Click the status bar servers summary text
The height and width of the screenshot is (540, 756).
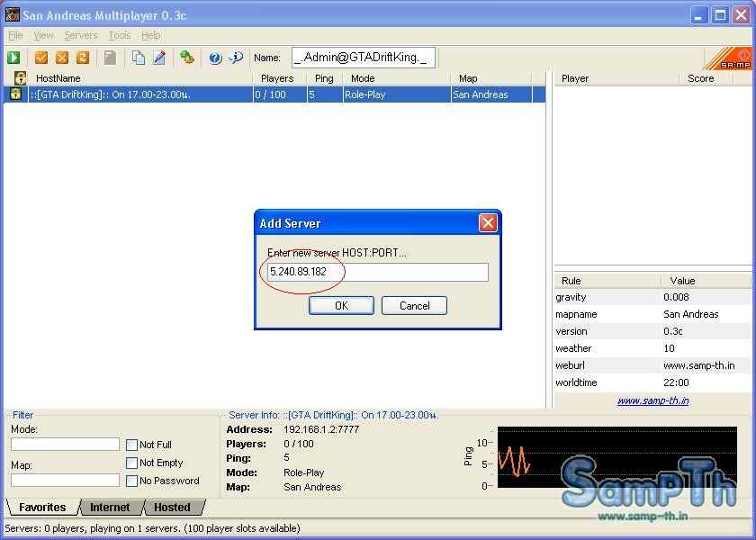[x=152, y=528]
